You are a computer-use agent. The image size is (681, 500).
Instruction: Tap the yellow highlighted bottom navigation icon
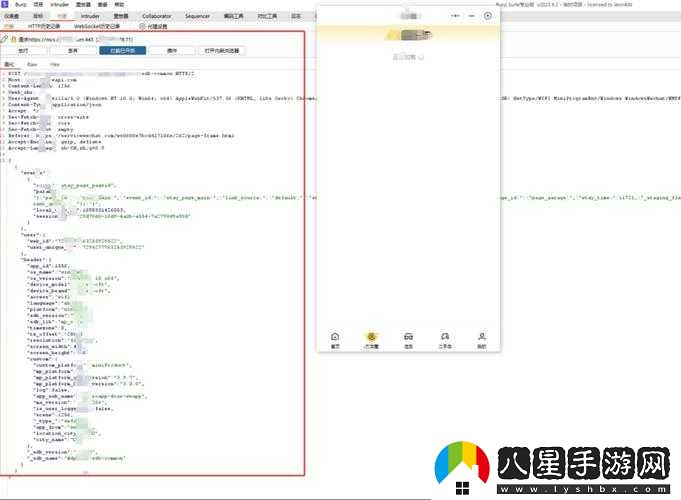[x=371, y=337]
